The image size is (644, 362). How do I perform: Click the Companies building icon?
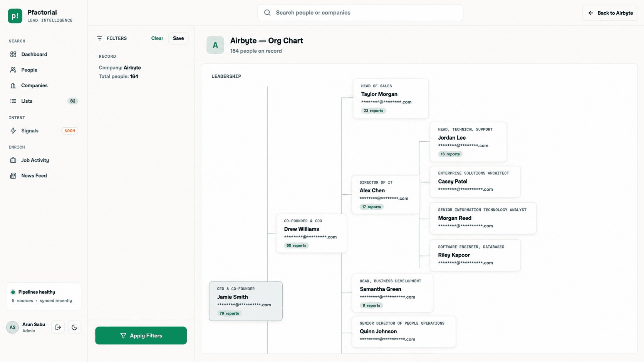13,85
